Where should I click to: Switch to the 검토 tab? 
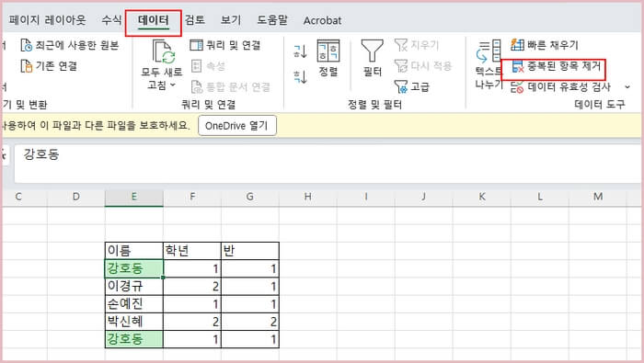tap(195, 20)
